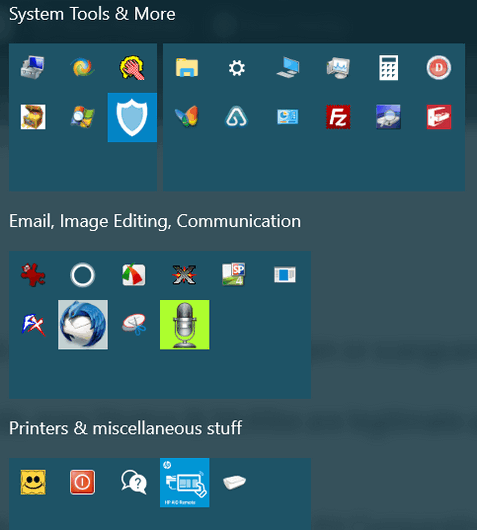Open the chat help question tile
The height and width of the screenshot is (530, 477).
coord(134,482)
